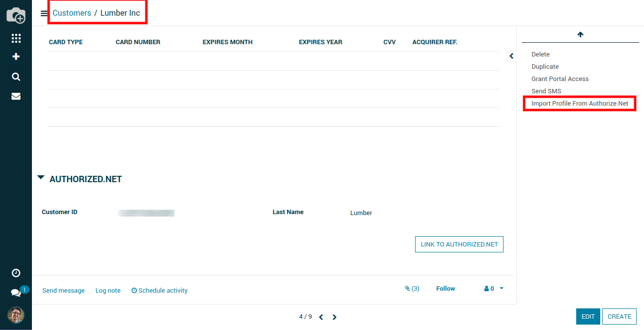Click the camera logo icon in sidebar
The height and width of the screenshot is (330, 644).
point(16,16)
